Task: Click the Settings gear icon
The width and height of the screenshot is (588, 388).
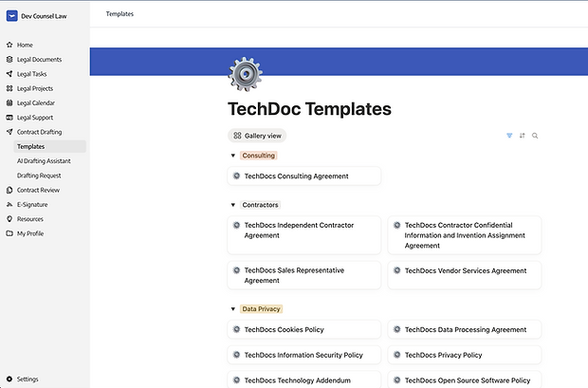Action: click(x=9, y=379)
